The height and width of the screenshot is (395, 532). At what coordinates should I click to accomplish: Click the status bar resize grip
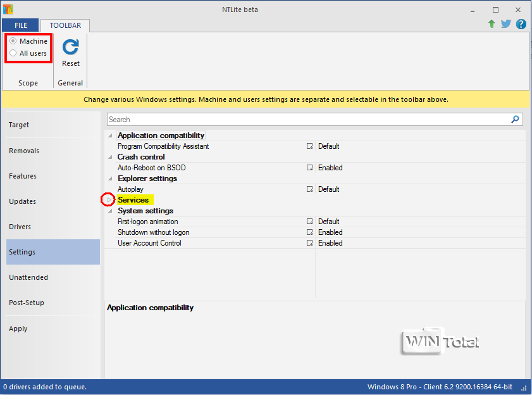click(524, 387)
